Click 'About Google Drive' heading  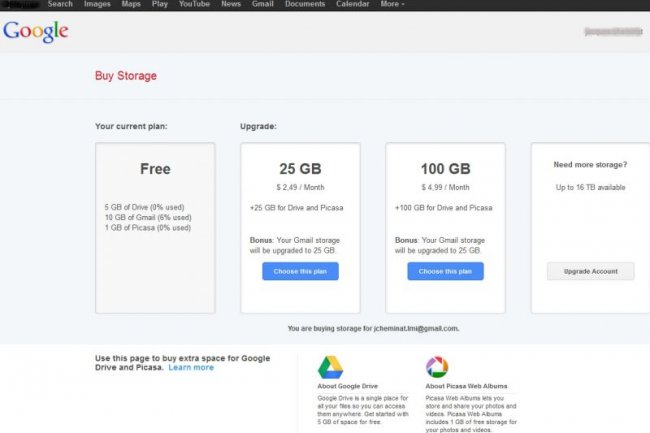tap(347, 386)
